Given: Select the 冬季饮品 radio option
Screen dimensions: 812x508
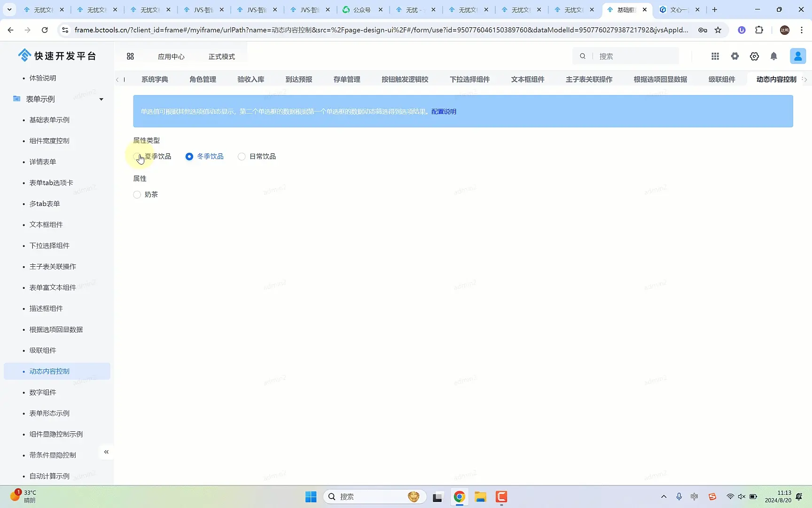Looking at the screenshot, I should coord(204,156).
